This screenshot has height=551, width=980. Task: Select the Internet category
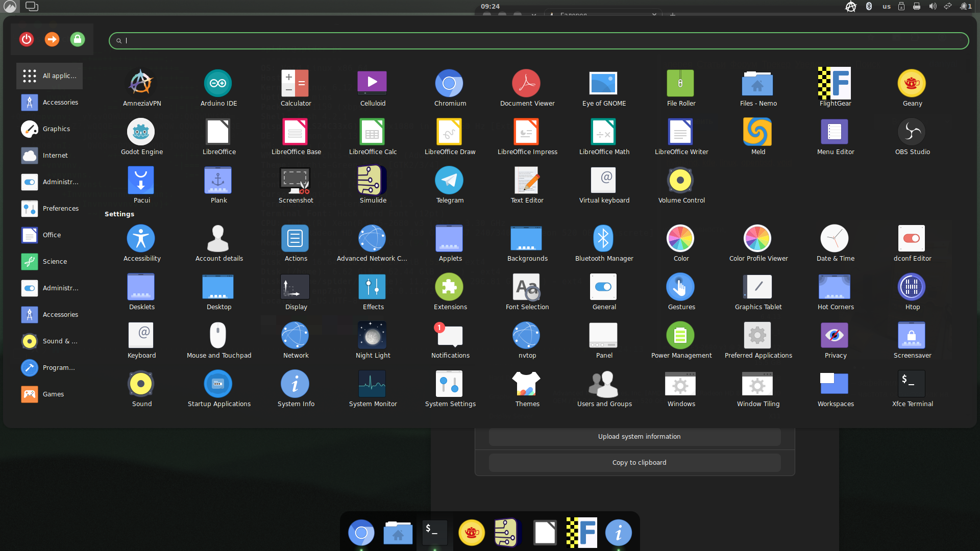50,156
